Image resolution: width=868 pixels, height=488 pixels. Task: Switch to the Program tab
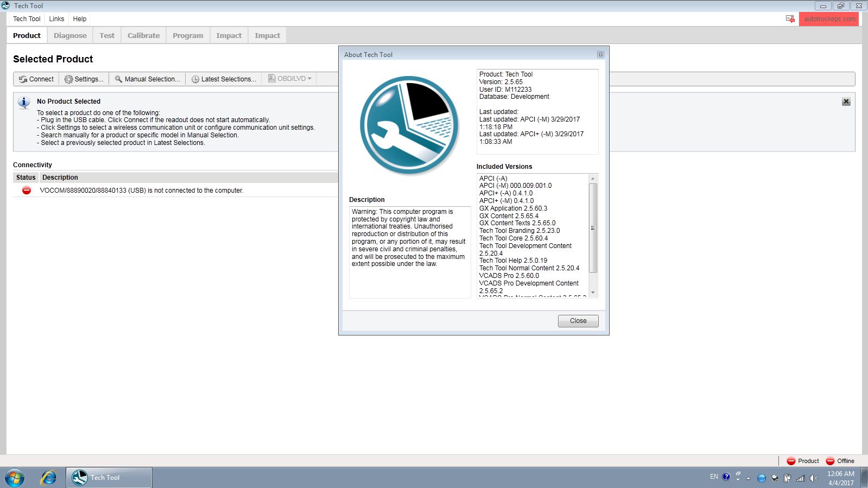point(188,36)
